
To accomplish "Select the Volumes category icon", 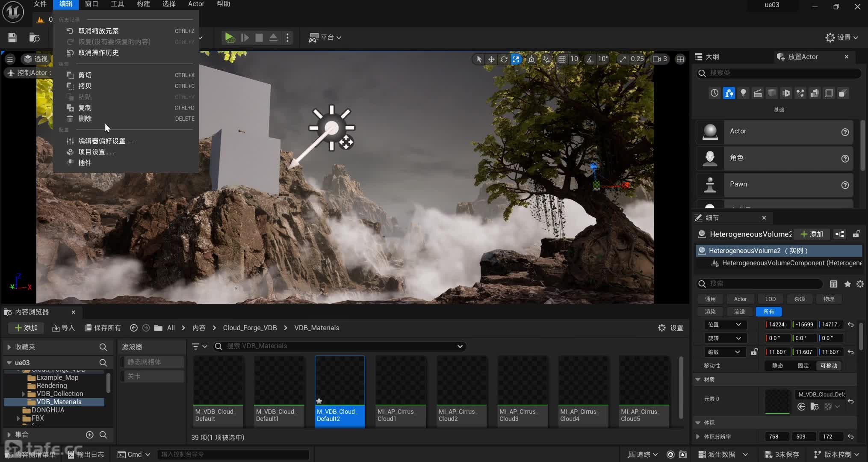I will coord(829,93).
